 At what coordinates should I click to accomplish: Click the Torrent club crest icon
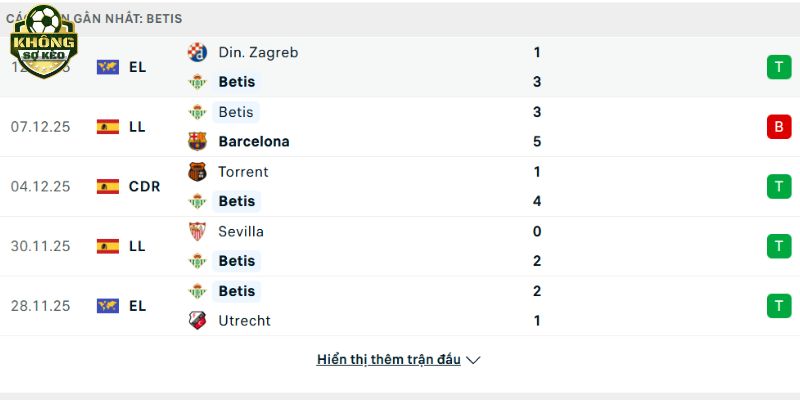[x=197, y=171]
